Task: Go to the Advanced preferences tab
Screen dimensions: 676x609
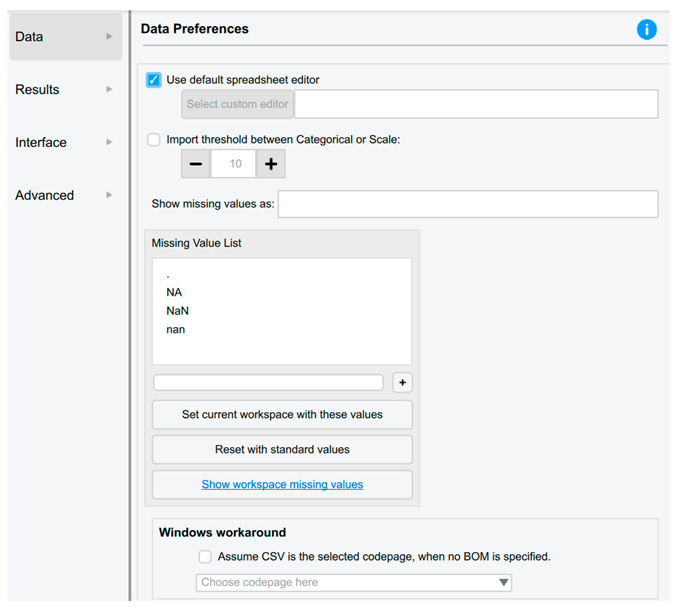Action: click(x=64, y=196)
